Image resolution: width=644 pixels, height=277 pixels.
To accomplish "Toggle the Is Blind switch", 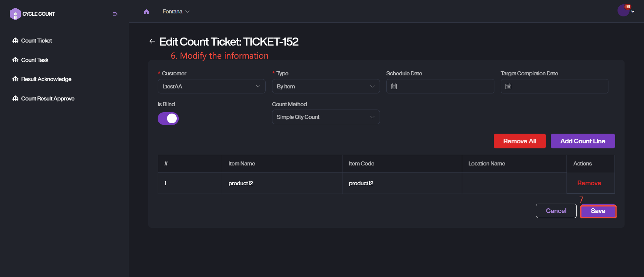I will [x=168, y=119].
